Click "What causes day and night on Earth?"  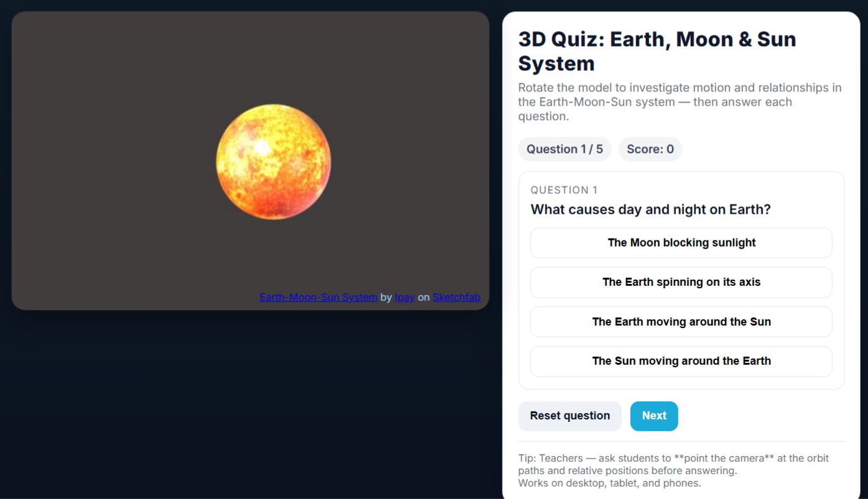650,209
